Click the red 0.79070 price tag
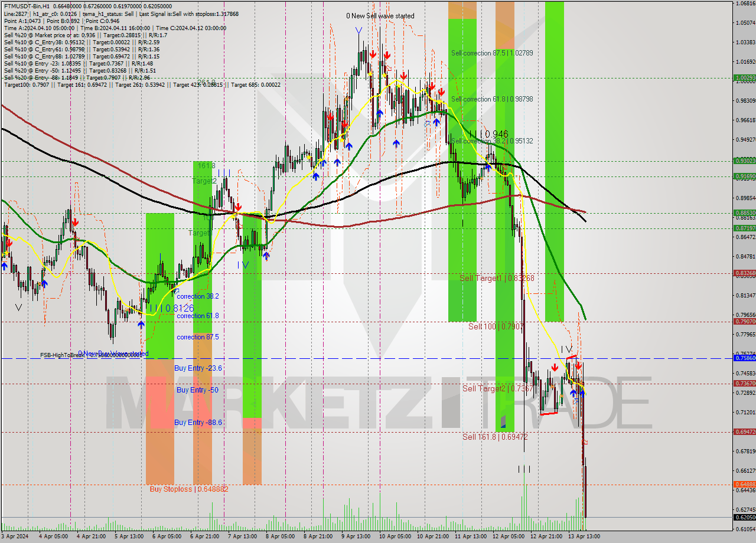The image size is (756, 543). tap(744, 322)
